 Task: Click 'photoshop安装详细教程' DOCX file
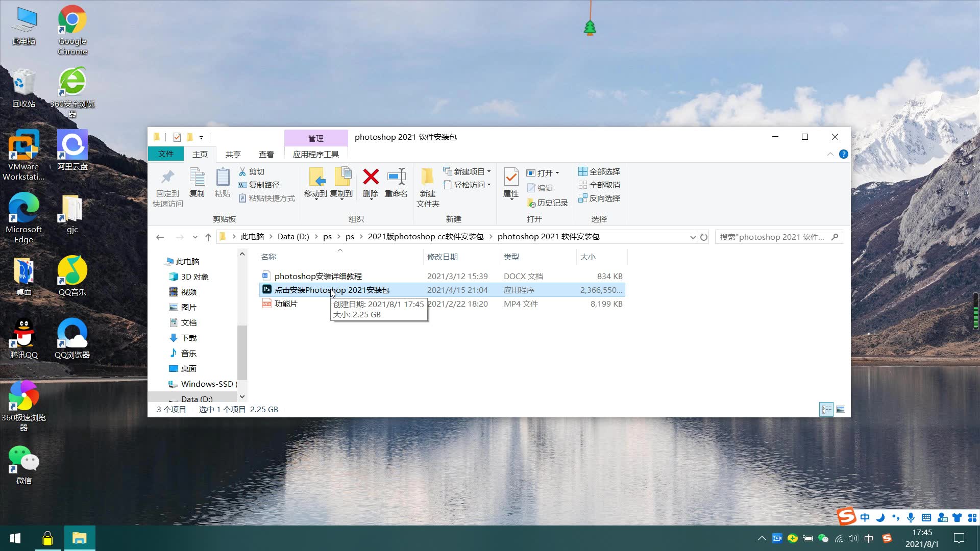pos(317,275)
